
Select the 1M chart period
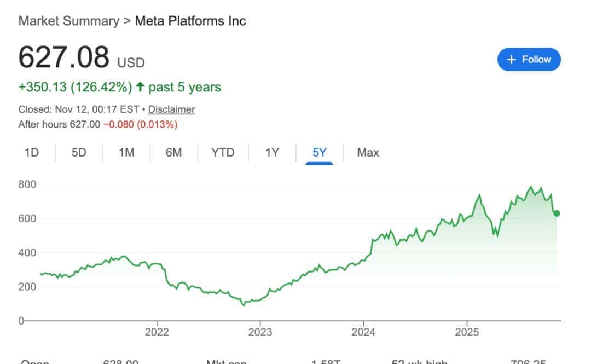pyautogui.click(x=125, y=153)
